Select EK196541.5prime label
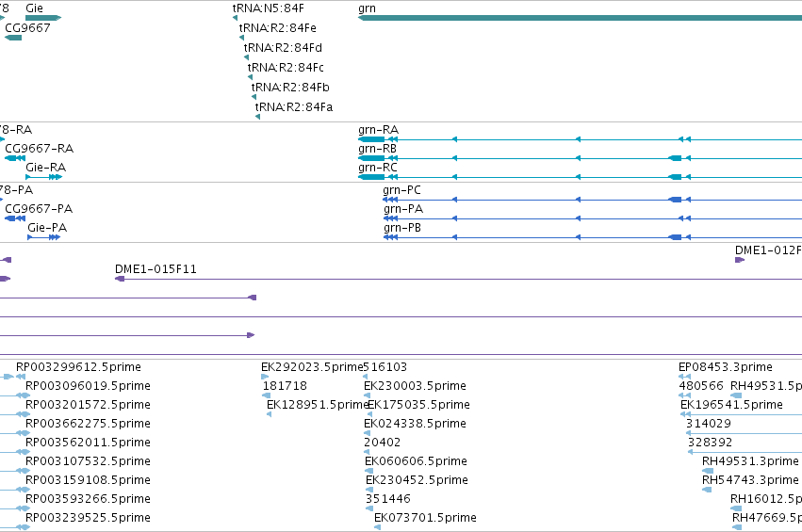Image resolution: width=802 pixels, height=532 pixels. [731, 405]
